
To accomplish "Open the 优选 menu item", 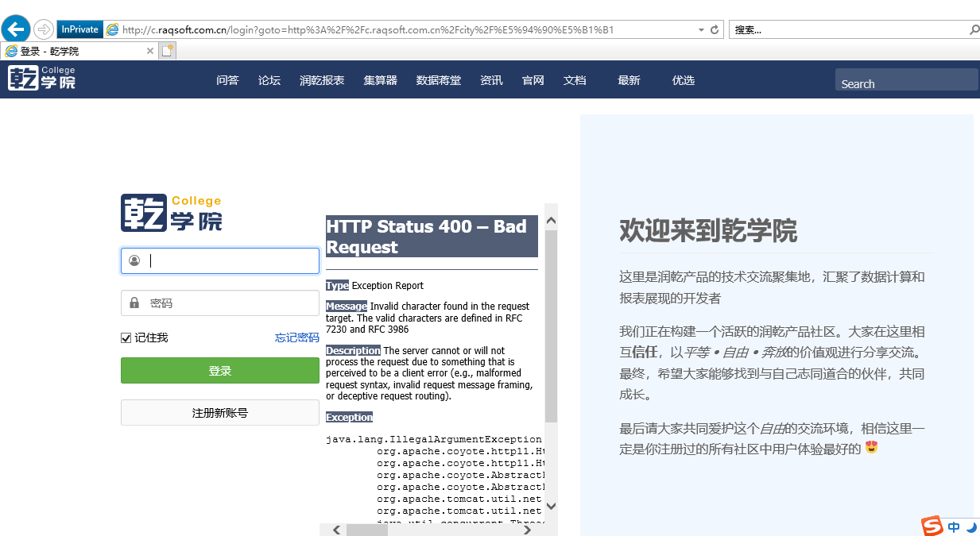I will (684, 80).
